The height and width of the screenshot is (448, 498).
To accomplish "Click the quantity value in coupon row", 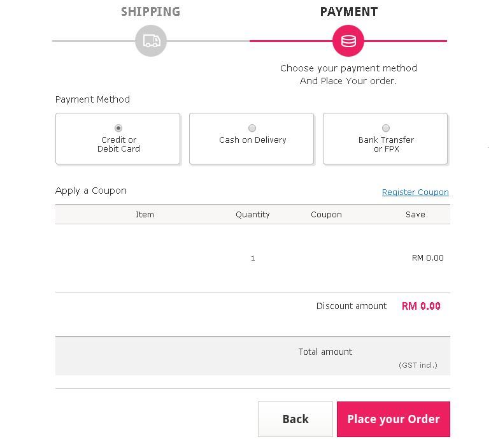I will point(253,258).
